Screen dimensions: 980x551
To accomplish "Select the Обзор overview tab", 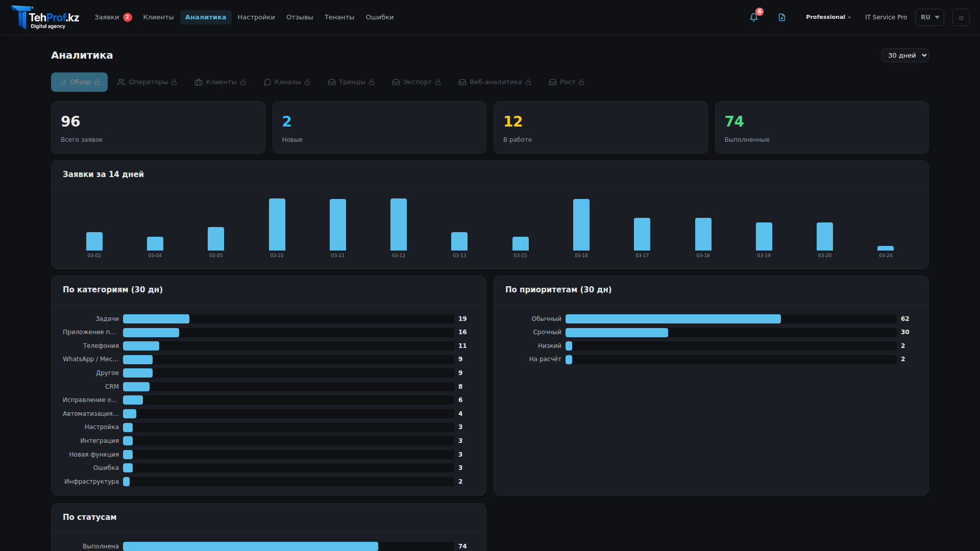I will point(79,82).
